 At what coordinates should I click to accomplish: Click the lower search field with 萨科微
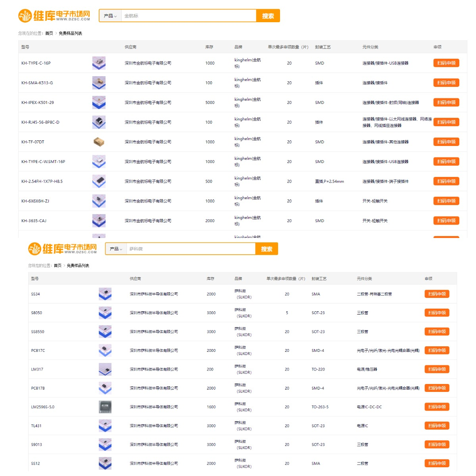click(x=190, y=249)
